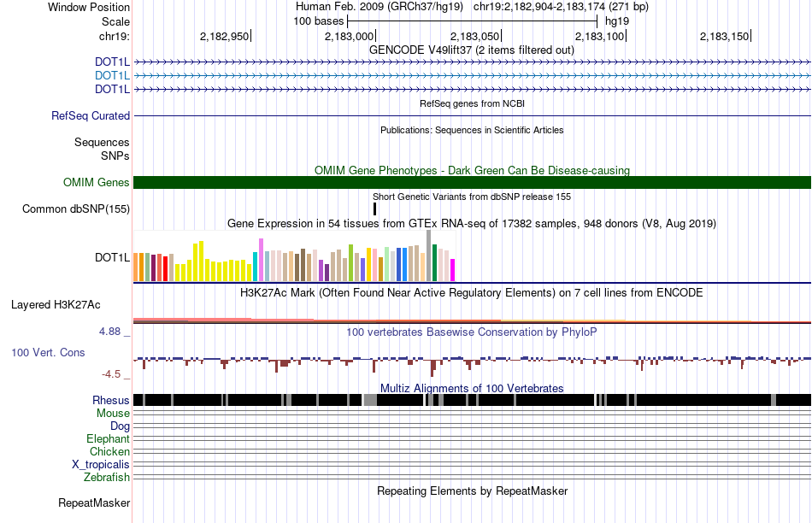Click the Dog species label
Image resolution: width=812 pixels, height=523 pixels.
pyautogui.click(x=121, y=426)
